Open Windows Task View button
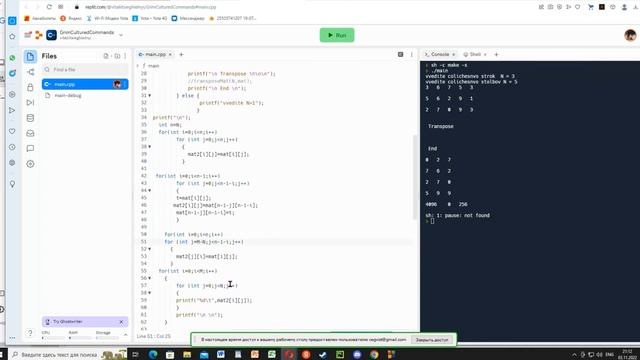The image size is (640, 360). (x=136, y=354)
